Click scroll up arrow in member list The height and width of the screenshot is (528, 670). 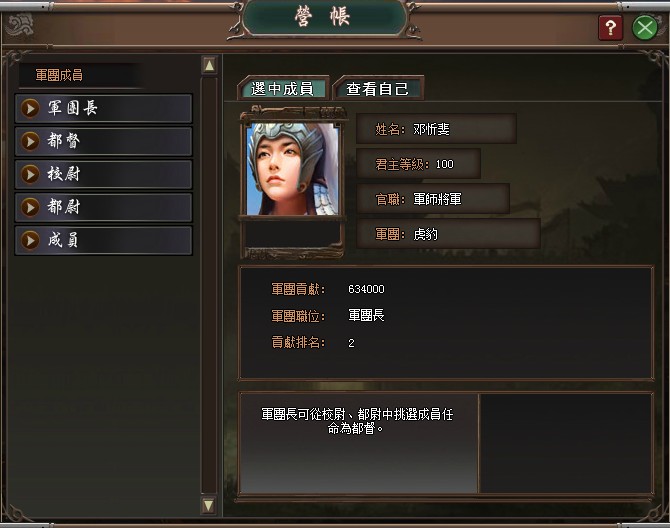(x=209, y=65)
